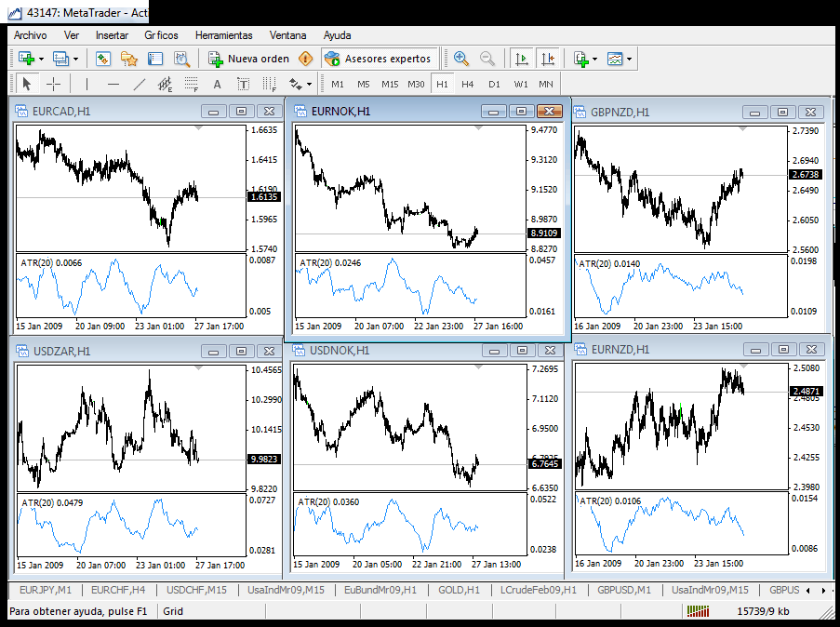Open the Herramientas menu
This screenshot has height=627, width=840.
[x=224, y=35]
